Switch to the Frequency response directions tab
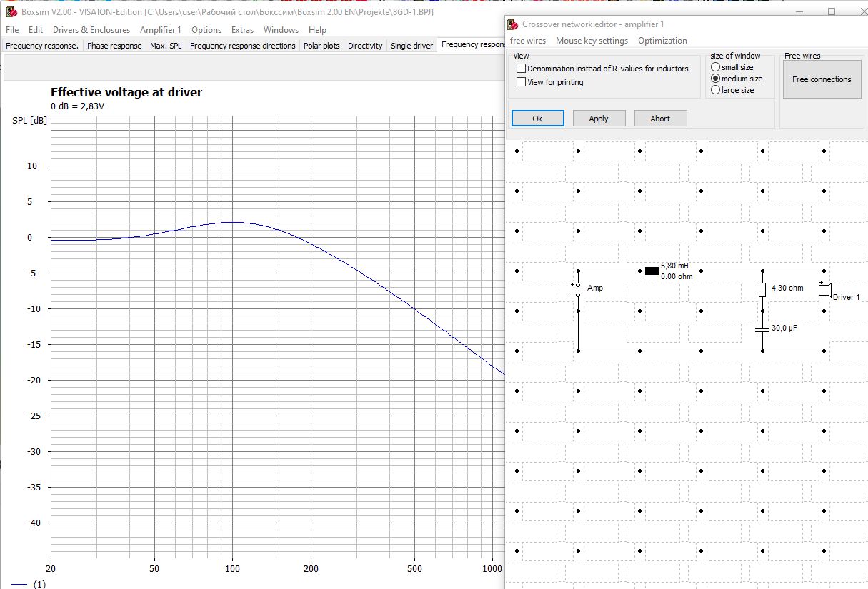This screenshot has height=589, width=868. [243, 46]
